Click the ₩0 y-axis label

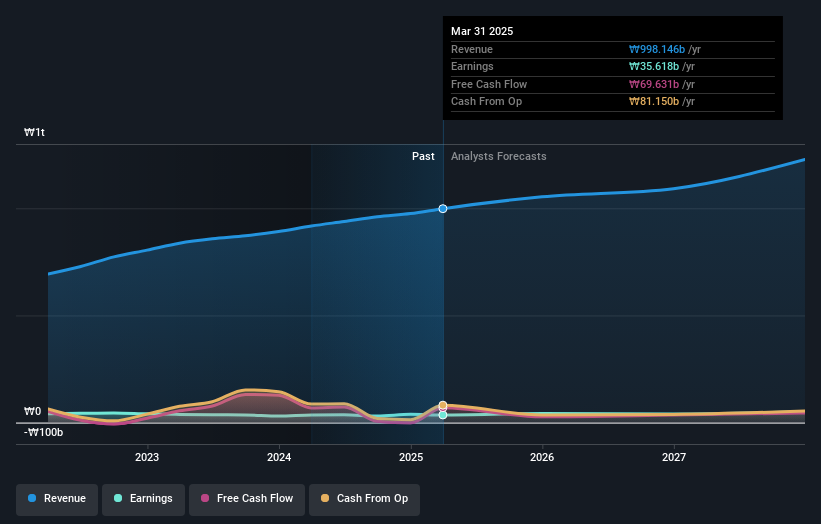pos(32,411)
